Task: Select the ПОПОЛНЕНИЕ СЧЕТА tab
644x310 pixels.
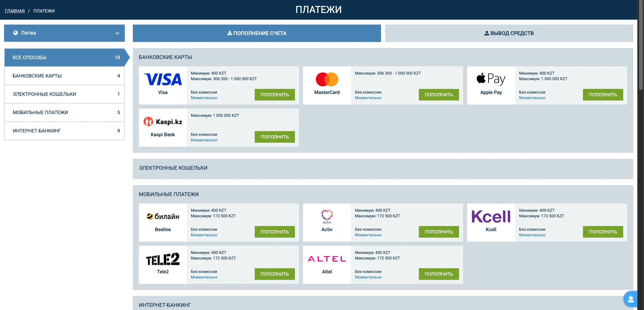Action: [257, 33]
